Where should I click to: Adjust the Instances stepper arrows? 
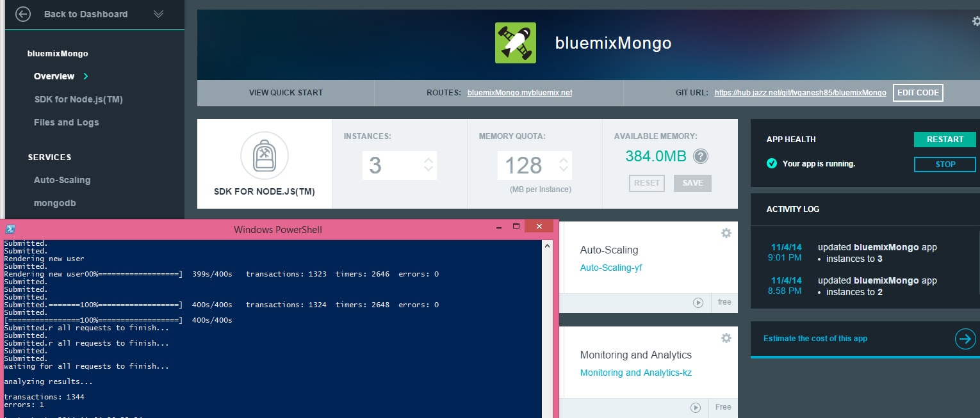click(x=429, y=165)
